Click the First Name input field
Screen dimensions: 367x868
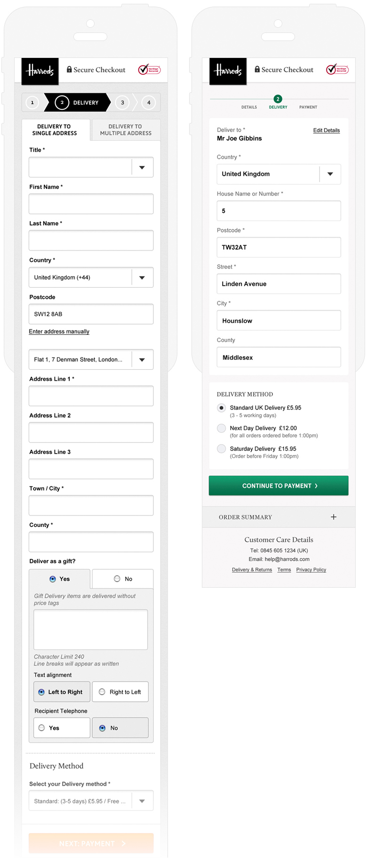tap(91, 204)
